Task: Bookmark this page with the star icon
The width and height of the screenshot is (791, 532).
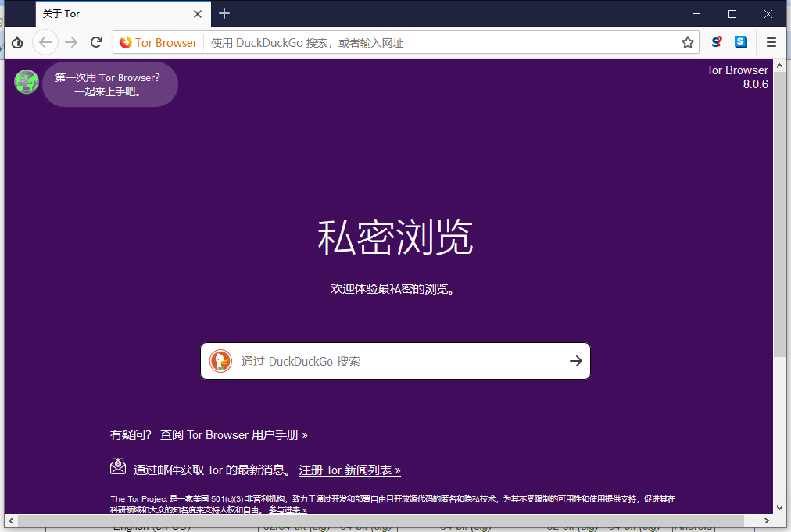Action: tap(687, 43)
